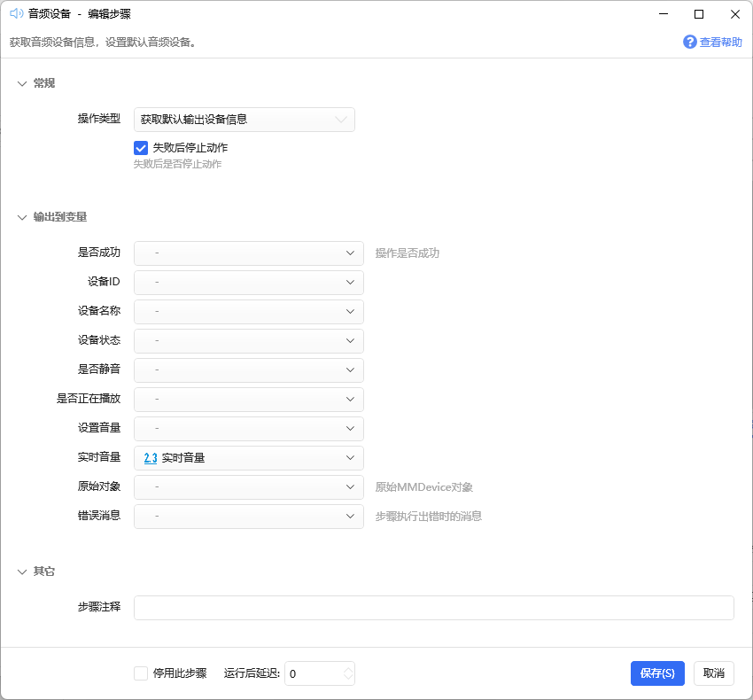Open the 设备状态 variable dropdown
The height and width of the screenshot is (700, 753).
(x=249, y=341)
